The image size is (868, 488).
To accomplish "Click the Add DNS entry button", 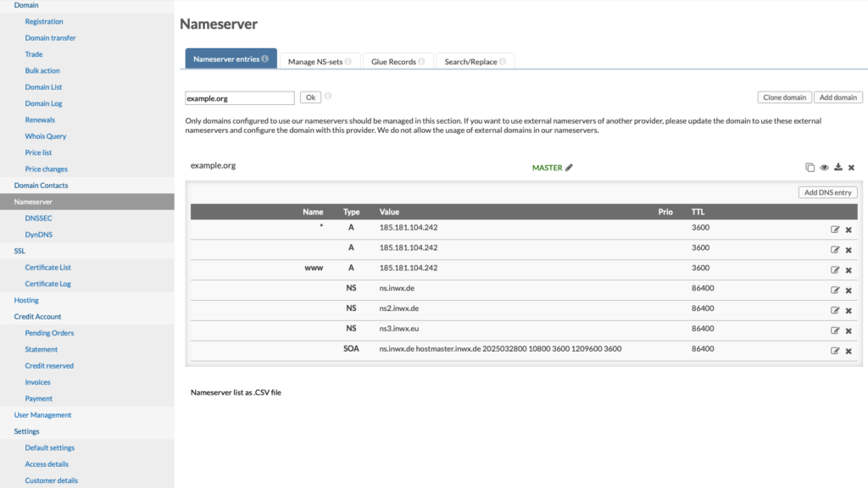I will (x=826, y=191).
